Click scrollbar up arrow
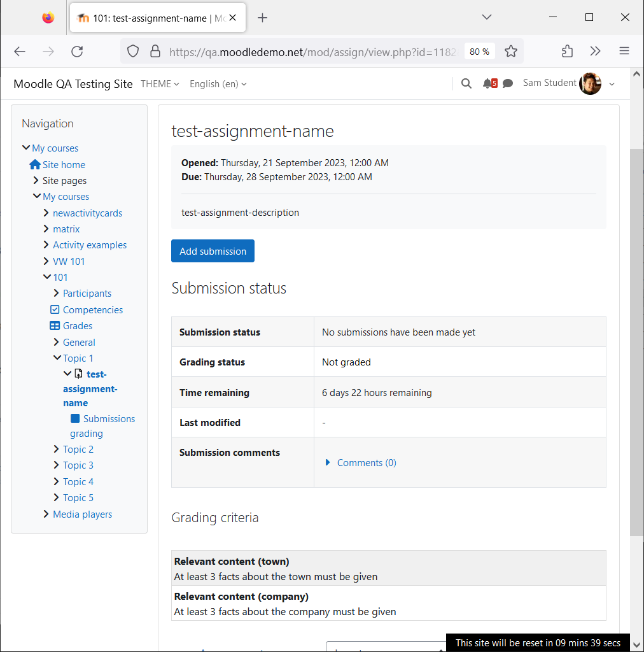The width and height of the screenshot is (644, 652). (x=636, y=74)
